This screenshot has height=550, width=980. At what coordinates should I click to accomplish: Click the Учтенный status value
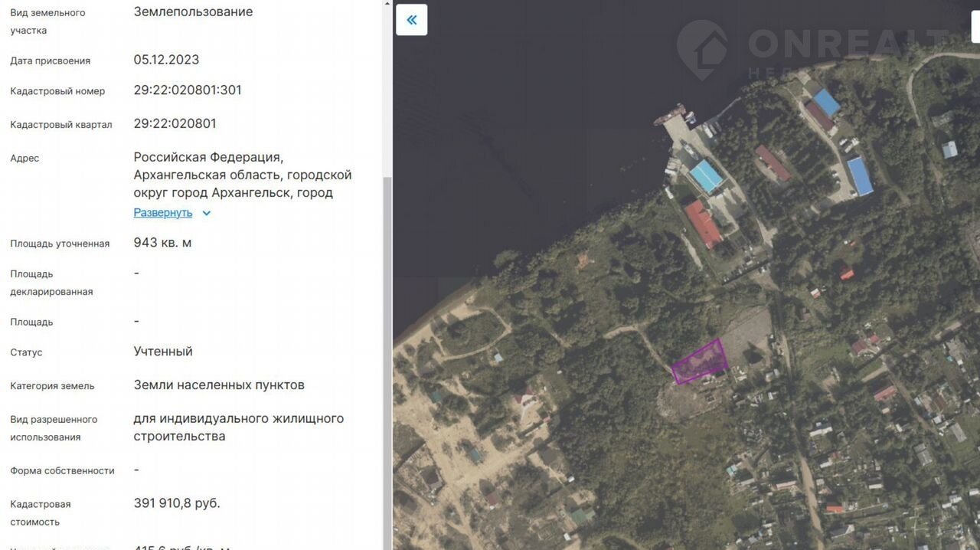(163, 352)
